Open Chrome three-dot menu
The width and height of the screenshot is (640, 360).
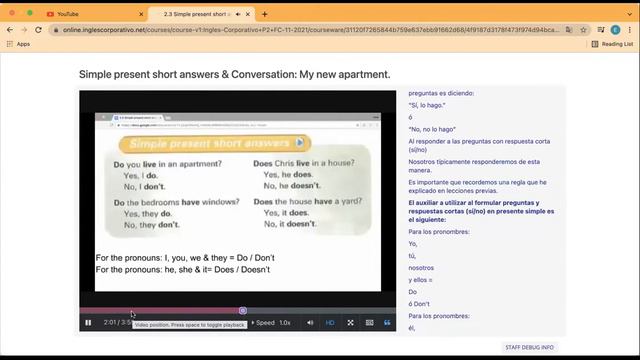pos(630,29)
